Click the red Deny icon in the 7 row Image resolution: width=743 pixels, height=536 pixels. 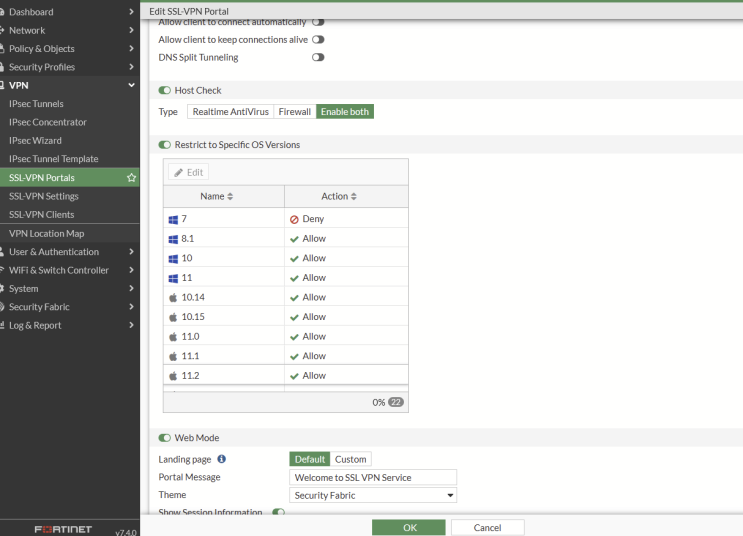click(294, 219)
